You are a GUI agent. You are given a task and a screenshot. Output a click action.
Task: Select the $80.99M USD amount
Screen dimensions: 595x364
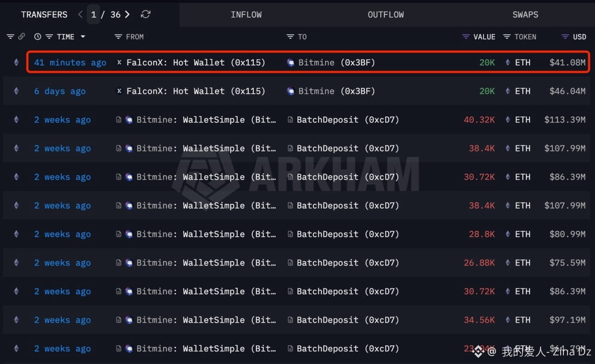click(x=568, y=234)
